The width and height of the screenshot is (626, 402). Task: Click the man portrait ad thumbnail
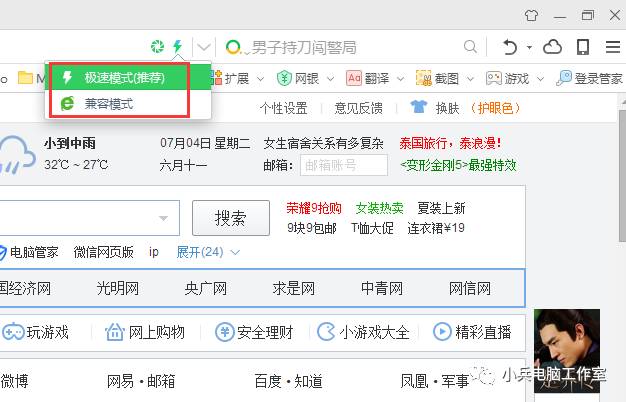point(567,351)
